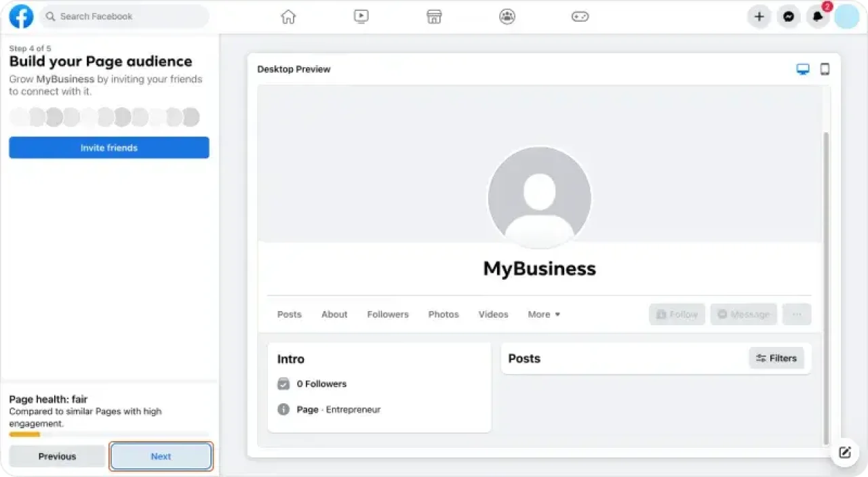Screen dimensions: 868x477
Task: Open the Groups icon
Action: (507, 16)
